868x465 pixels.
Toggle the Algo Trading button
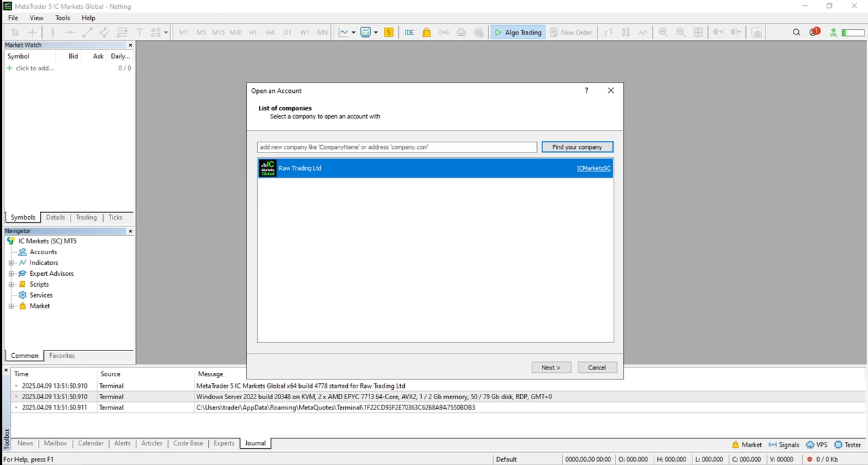click(517, 32)
